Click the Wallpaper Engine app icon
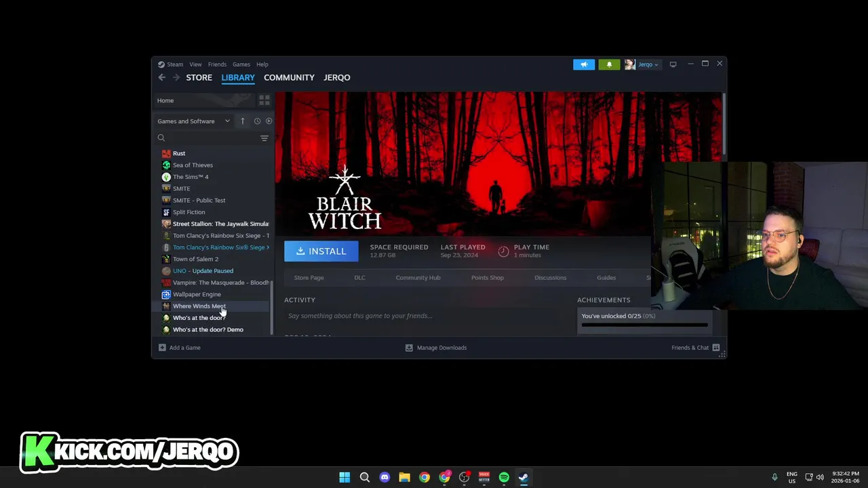 coord(166,294)
